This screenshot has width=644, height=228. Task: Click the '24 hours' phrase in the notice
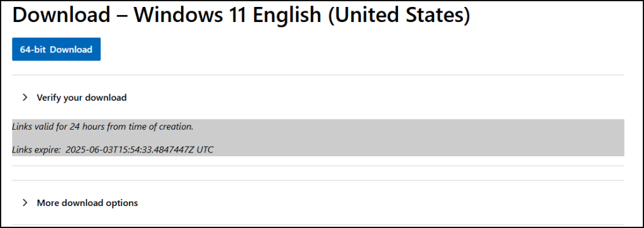(x=87, y=127)
